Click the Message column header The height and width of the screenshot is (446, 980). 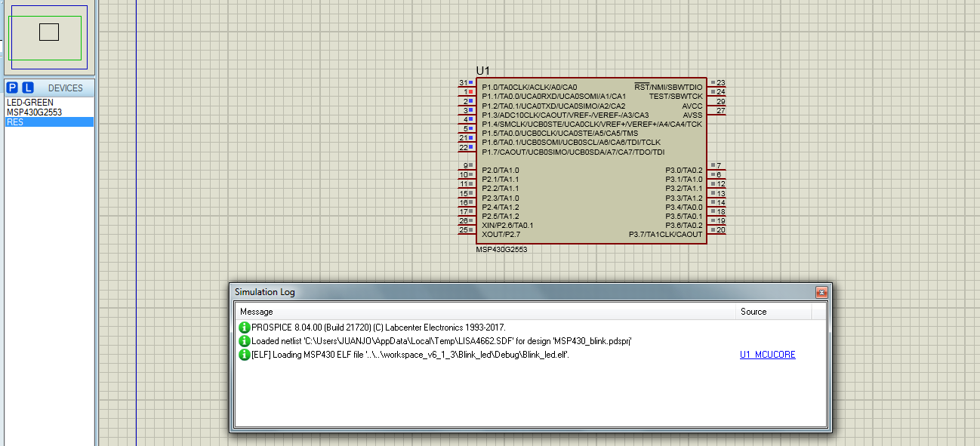[485, 312]
